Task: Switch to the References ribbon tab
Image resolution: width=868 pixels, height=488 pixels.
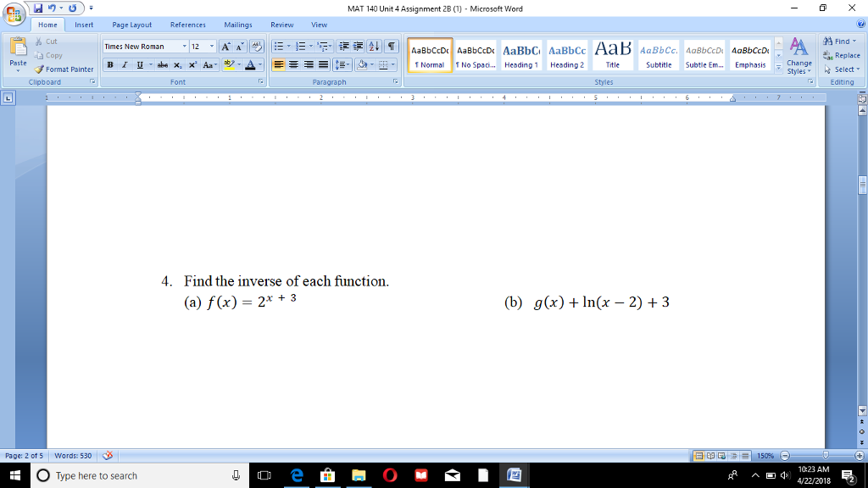Action: [x=187, y=25]
